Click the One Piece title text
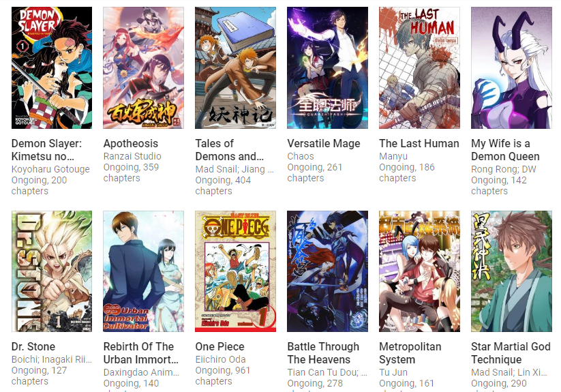Viewport: 561px width, 392px height. [x=219, y=346]
